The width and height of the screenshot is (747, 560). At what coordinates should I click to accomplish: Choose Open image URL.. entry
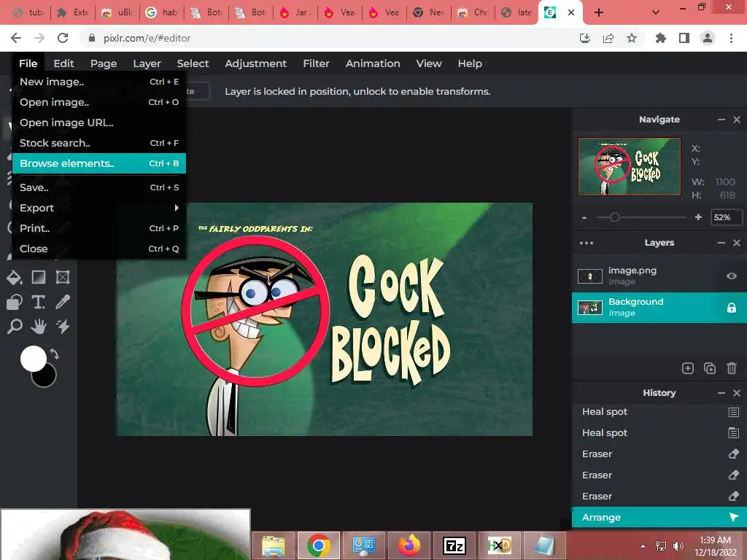[99, 122]
